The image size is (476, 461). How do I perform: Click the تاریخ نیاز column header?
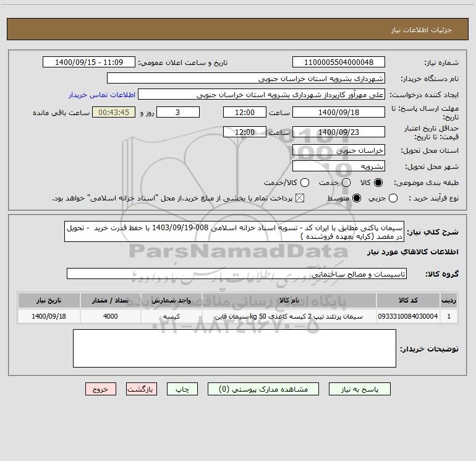49,300
